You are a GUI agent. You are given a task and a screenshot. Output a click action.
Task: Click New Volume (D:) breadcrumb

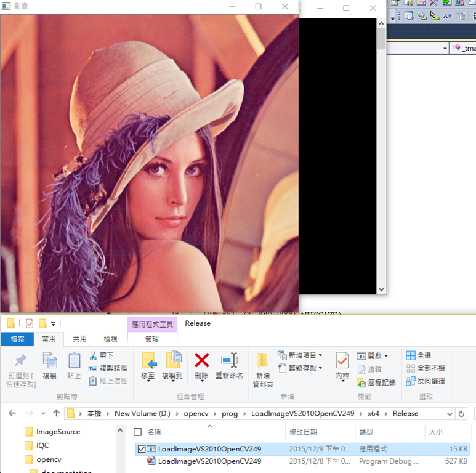142,413
